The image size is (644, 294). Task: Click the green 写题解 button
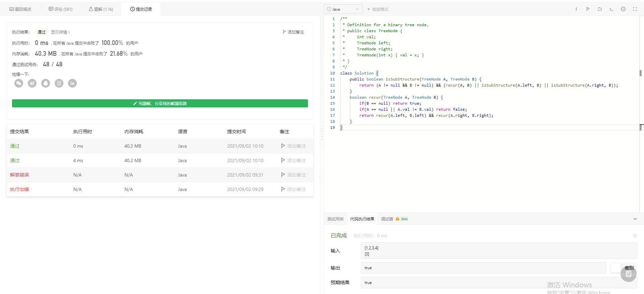[160, 103]
